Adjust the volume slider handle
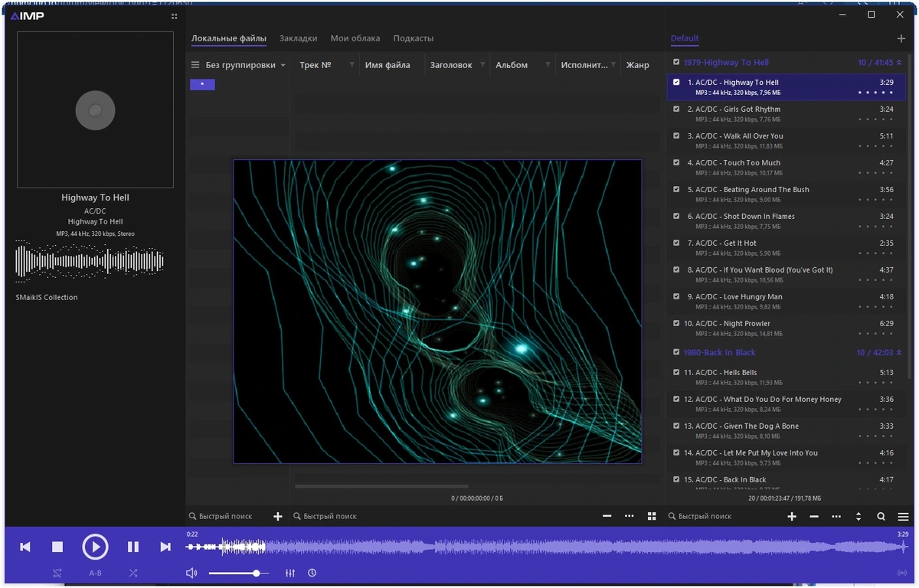This screenshot has width=919, height=588. pyautogui.click(x=257, y=573)
